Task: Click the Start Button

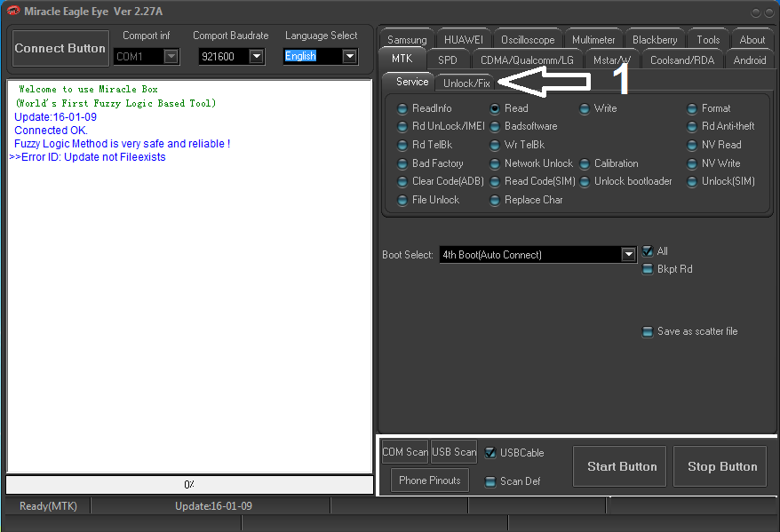Action: [x=620, y=466]
